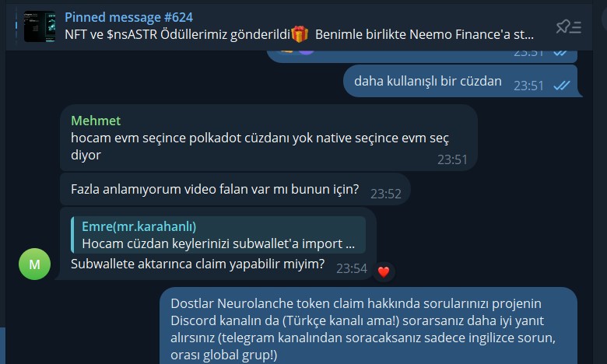This screenshot has height=364, width=607.
Task: Click the Mehmet sender name
Action: click(x=96, y=121)
